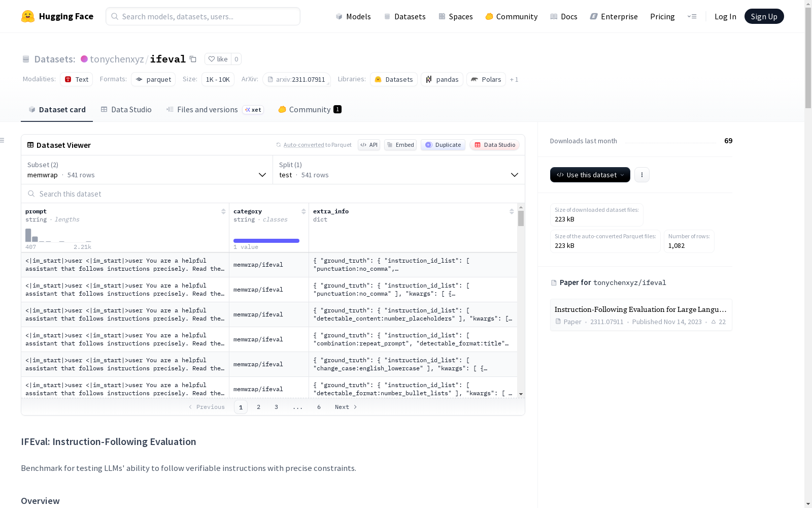Open the Text modality tag
Image resolution: width=812 pixels, height=508 pixels.
(77, 79)
